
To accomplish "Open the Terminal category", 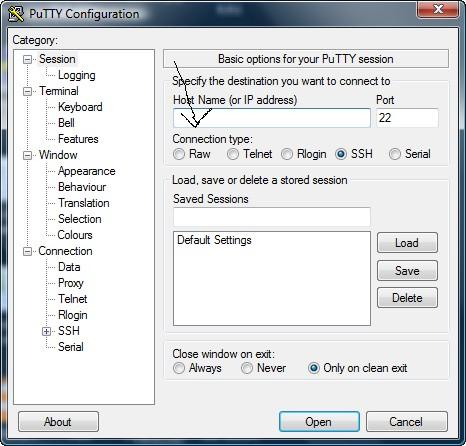I will coord(59,91).
